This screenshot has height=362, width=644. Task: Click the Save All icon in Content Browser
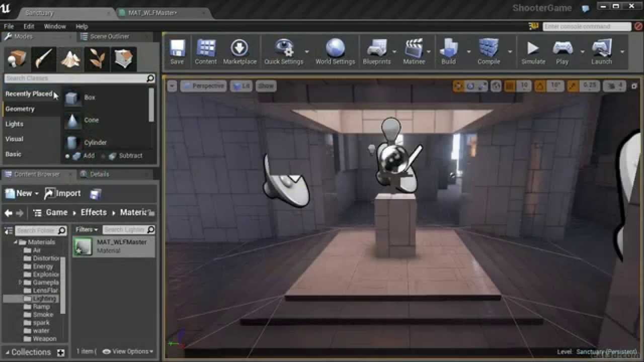pos(96,194)
